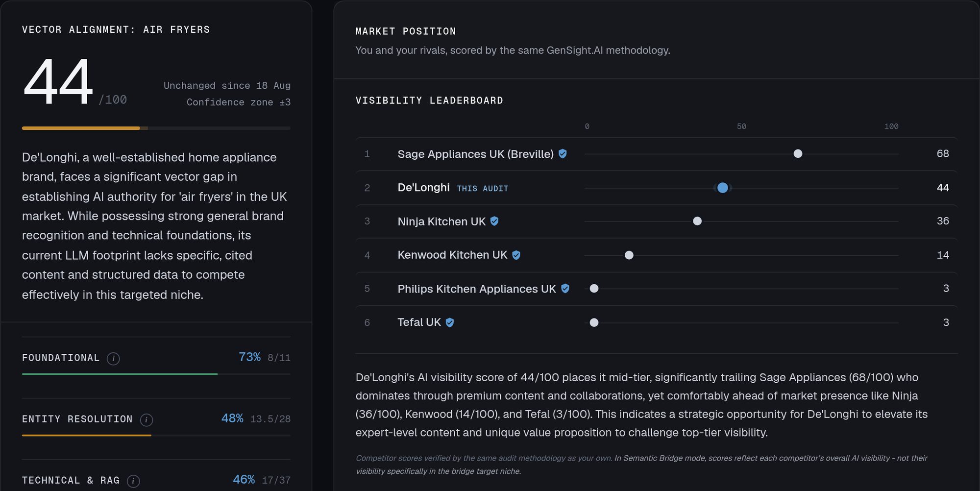Viewport: 980px width, 491px height.
Task: Click the large 44 score value
Action: (x=58, y=82)
